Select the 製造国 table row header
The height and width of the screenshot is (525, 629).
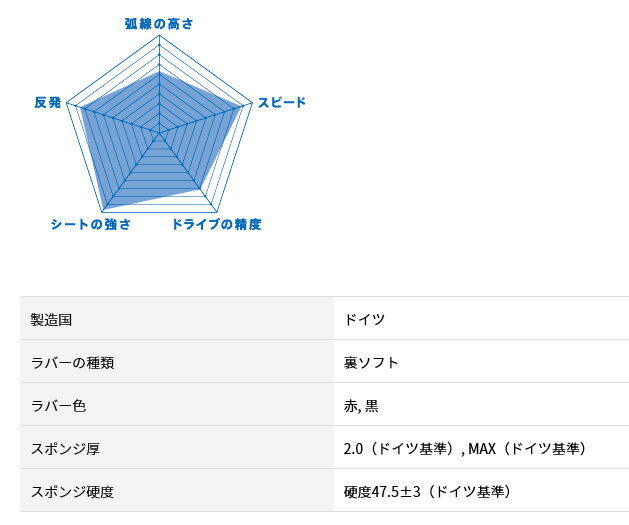click(x=177, y=318)
